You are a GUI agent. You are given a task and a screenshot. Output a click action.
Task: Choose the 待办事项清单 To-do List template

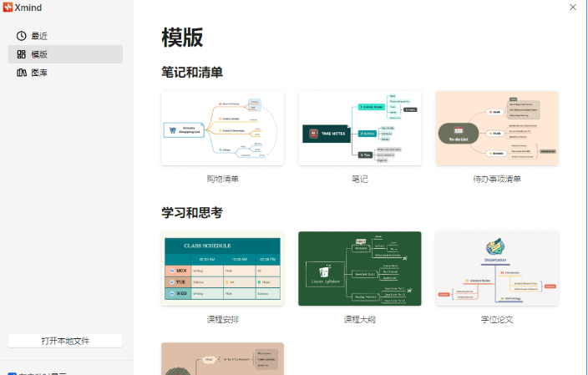(497, 129)
